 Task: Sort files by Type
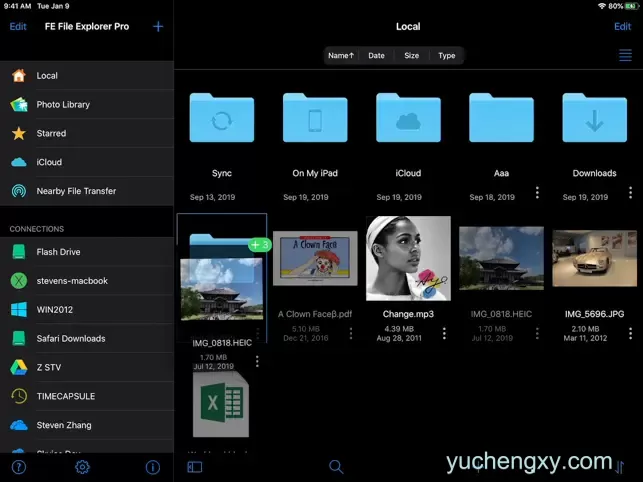coord(447,55)
